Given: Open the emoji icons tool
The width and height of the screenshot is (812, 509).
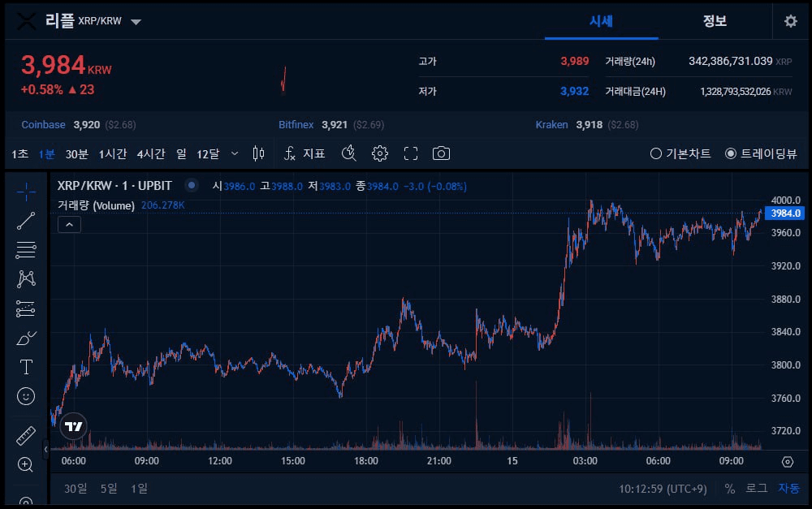Looking at the screenshot, I should (26, 397).
